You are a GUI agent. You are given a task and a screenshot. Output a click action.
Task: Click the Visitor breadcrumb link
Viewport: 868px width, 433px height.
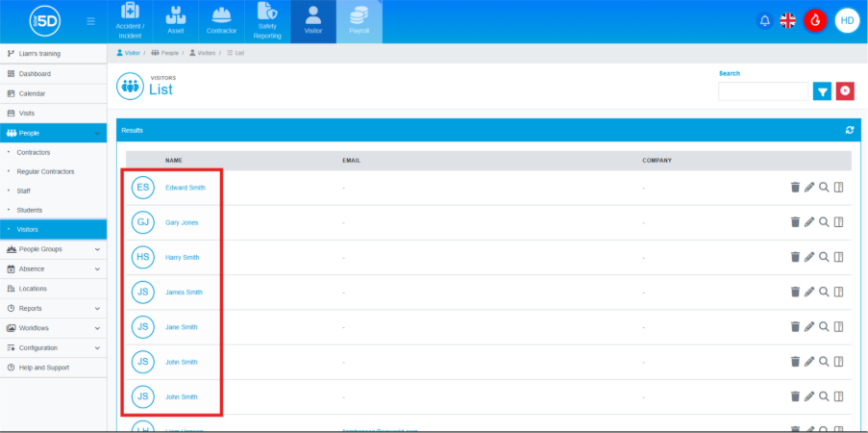(129, 53)
